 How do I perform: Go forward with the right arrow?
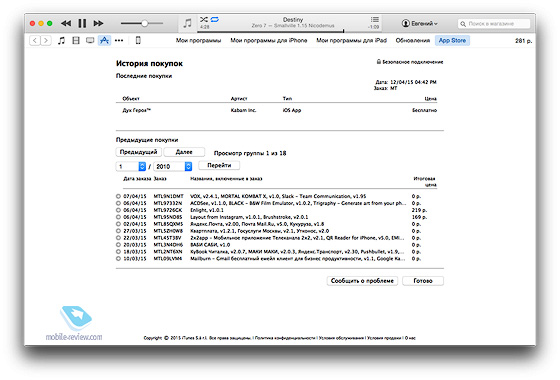46,40
